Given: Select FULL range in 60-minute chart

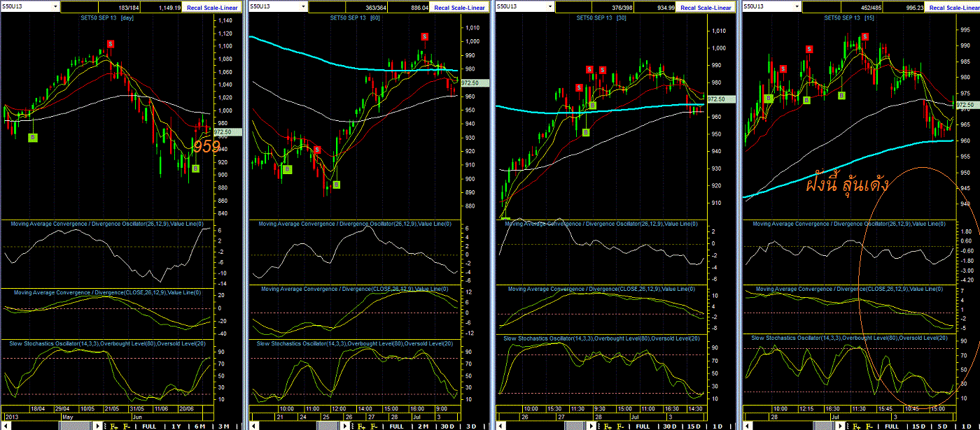Looking at the screenshot, I should 396,426.
